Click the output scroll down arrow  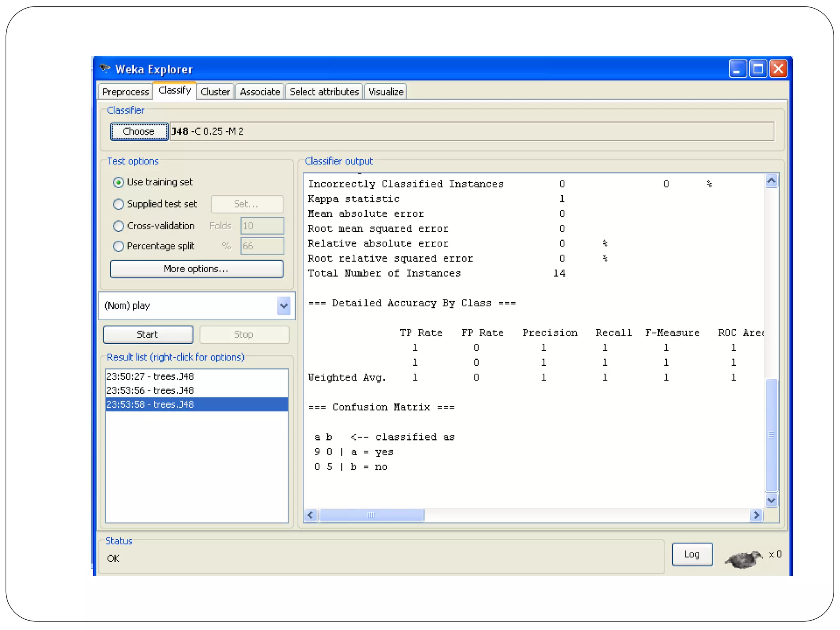pos(771,500)
